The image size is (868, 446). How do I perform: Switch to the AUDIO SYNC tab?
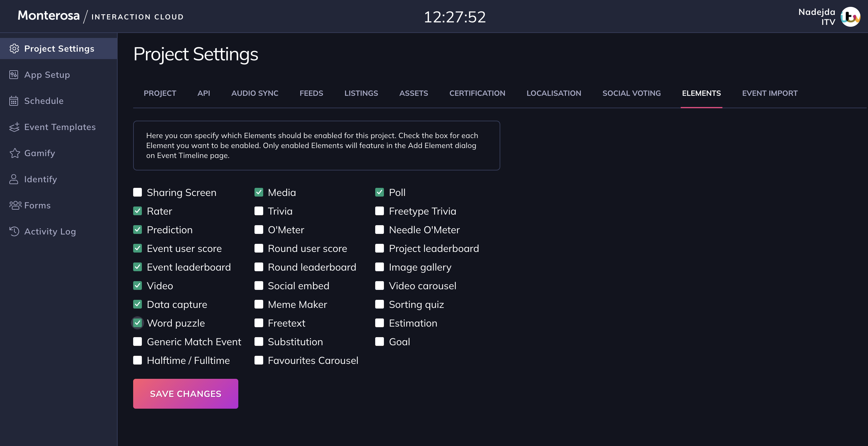pos(255,93)
